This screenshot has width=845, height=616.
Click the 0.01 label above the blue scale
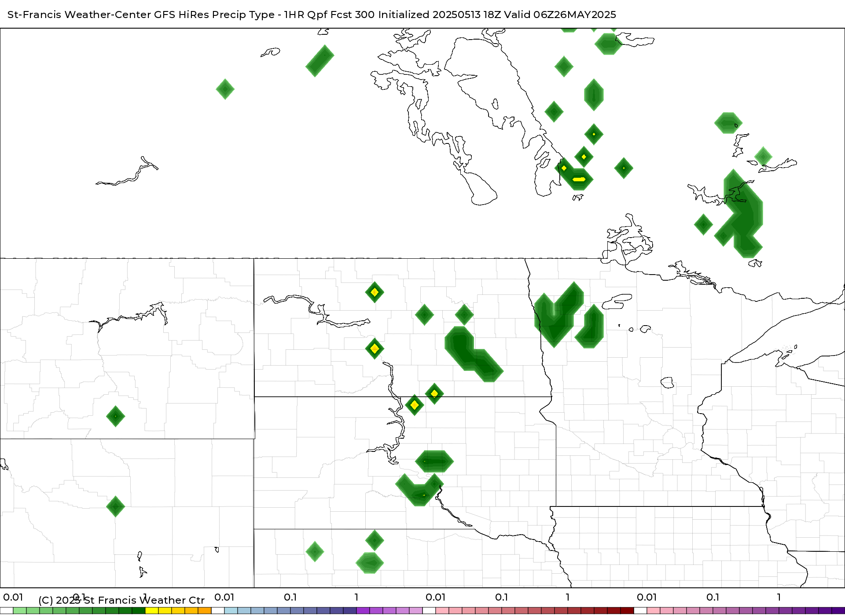224,598
